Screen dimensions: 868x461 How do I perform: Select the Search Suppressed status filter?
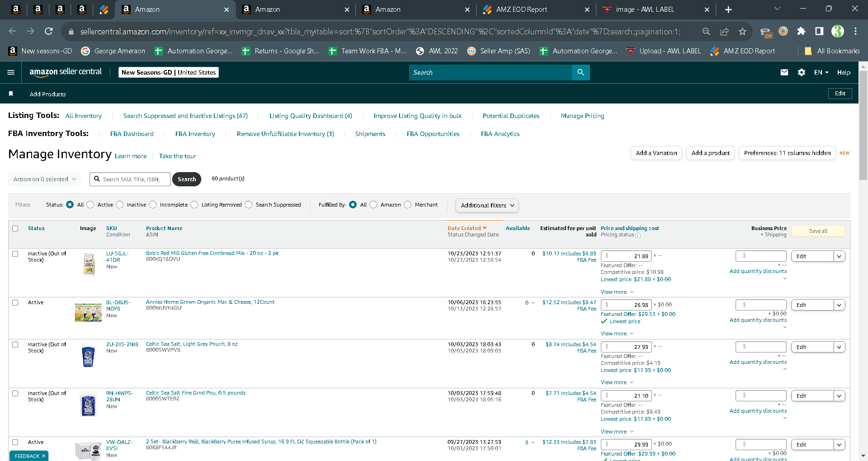[249, 205]
